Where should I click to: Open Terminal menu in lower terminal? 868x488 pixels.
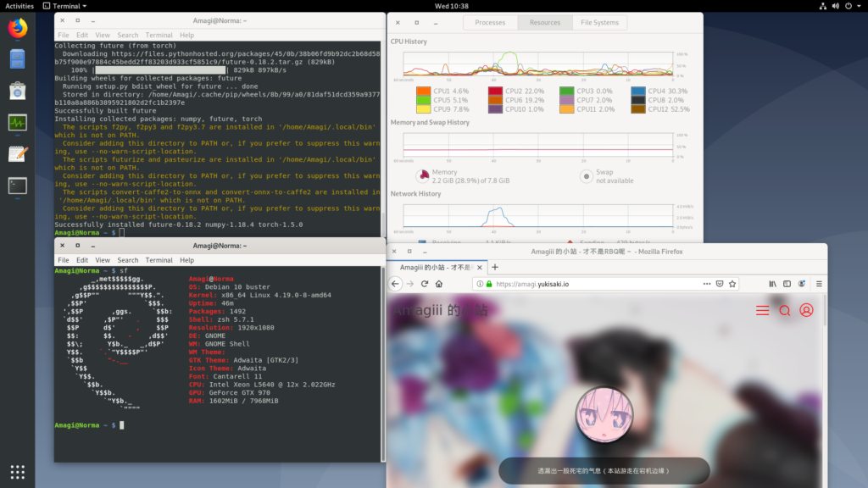pos(159,260)
